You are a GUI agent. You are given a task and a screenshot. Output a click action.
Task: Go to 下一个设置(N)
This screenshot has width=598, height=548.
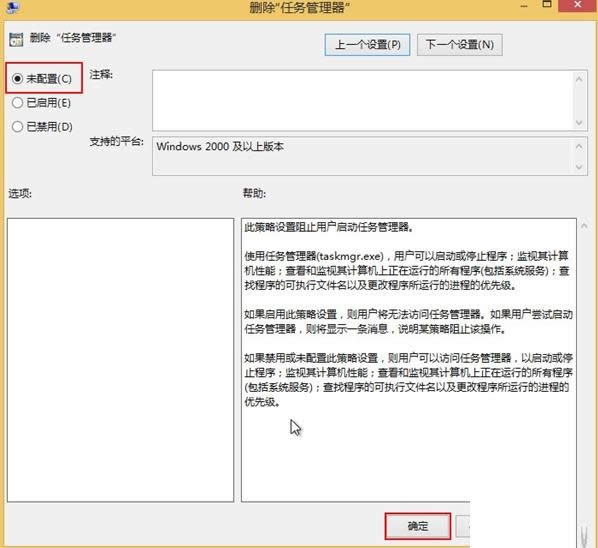pyautogui.click(x=460, y=45)
